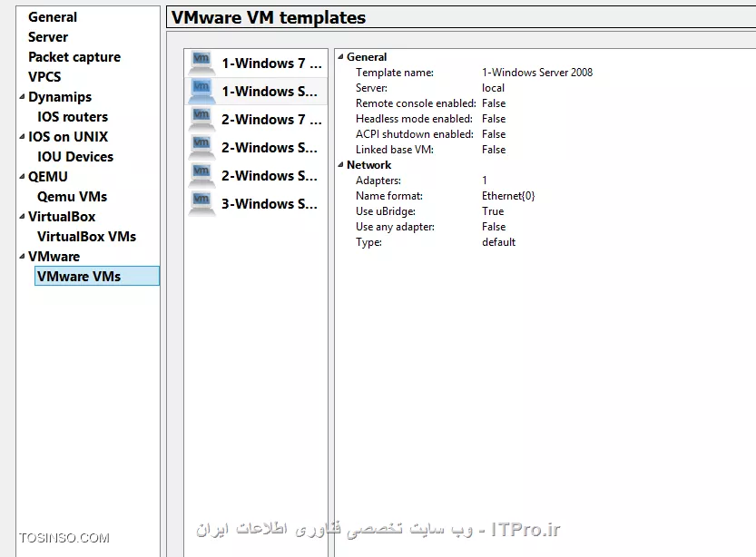This screenshot has height=557, width=756.
Task: Collapse the VMware tree node
Action: pos(22,257)
